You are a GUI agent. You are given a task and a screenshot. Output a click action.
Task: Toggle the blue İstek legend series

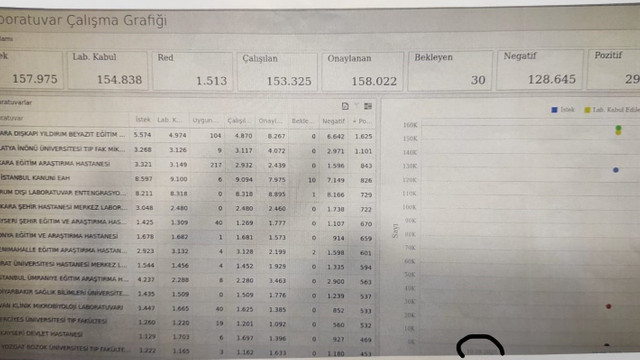[563, 110]
